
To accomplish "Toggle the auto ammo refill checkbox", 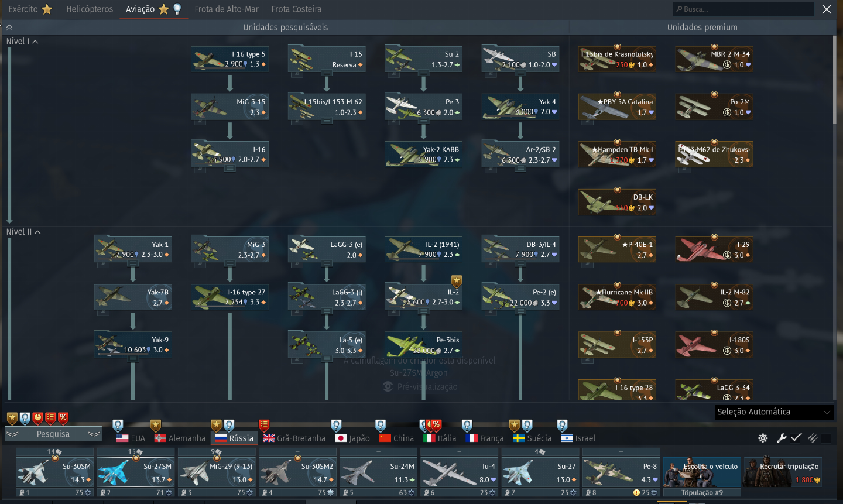I will coord(826,438).
